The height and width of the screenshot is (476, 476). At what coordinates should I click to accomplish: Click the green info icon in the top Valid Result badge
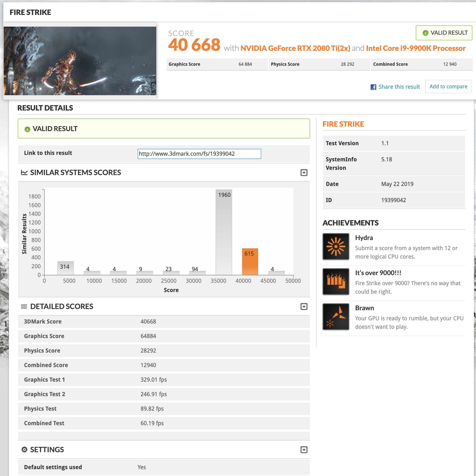[x=425, y=33]
